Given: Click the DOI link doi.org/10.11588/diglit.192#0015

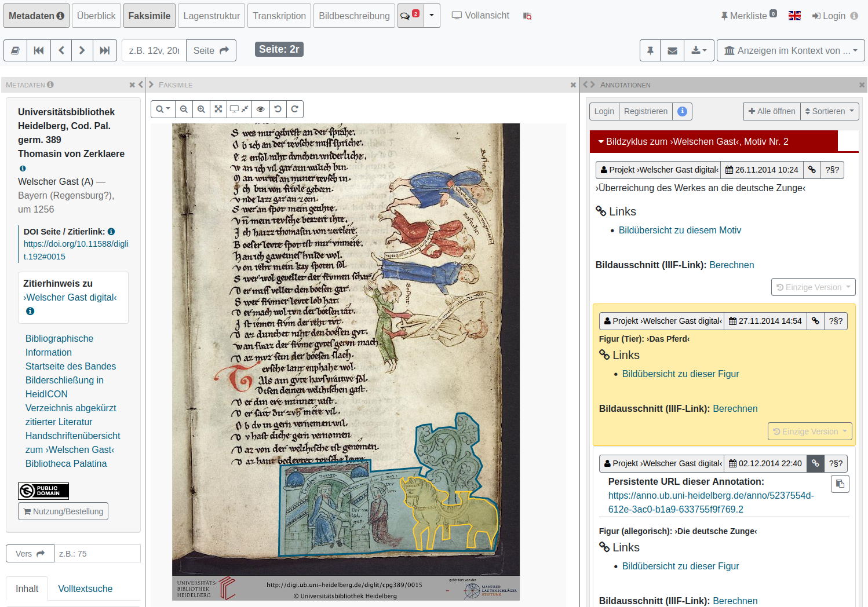Looking at the screenshot, I should point(76,250).
